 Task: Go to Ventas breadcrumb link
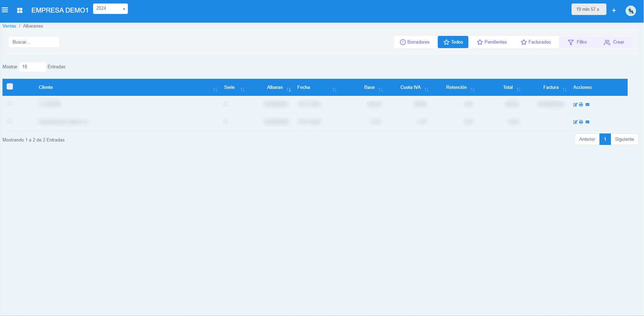click(x=9, y=26)
